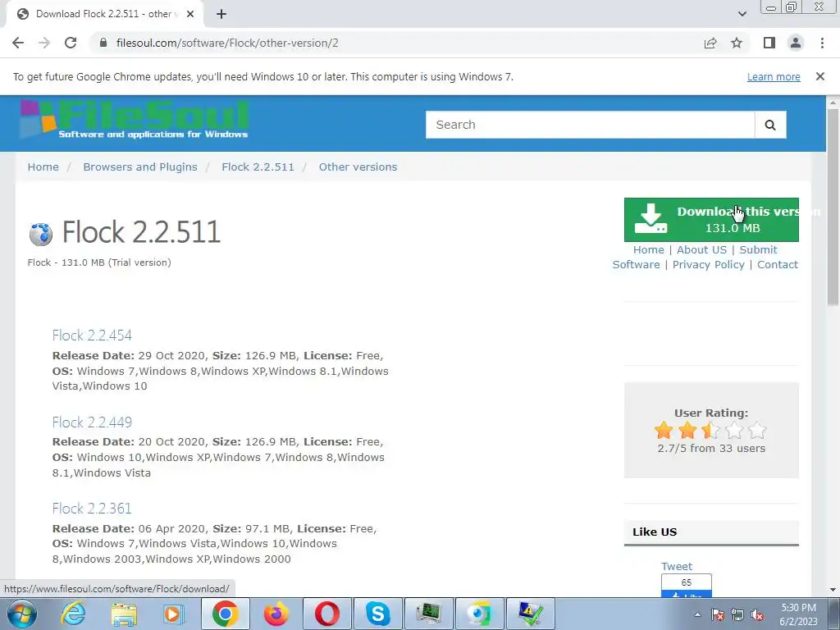Open Browsers and Plugins breadcrumb

[x=140, y=167]
